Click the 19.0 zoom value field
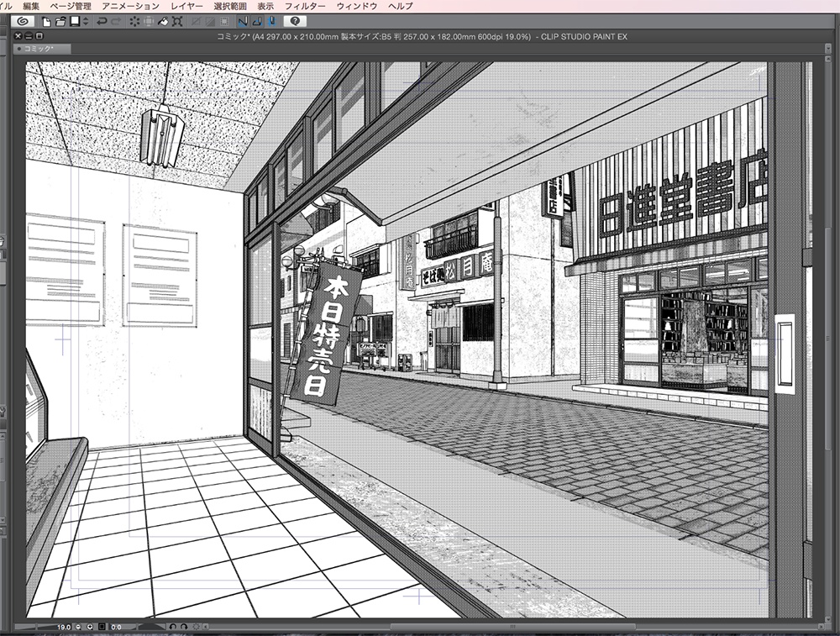 [65, 627]
